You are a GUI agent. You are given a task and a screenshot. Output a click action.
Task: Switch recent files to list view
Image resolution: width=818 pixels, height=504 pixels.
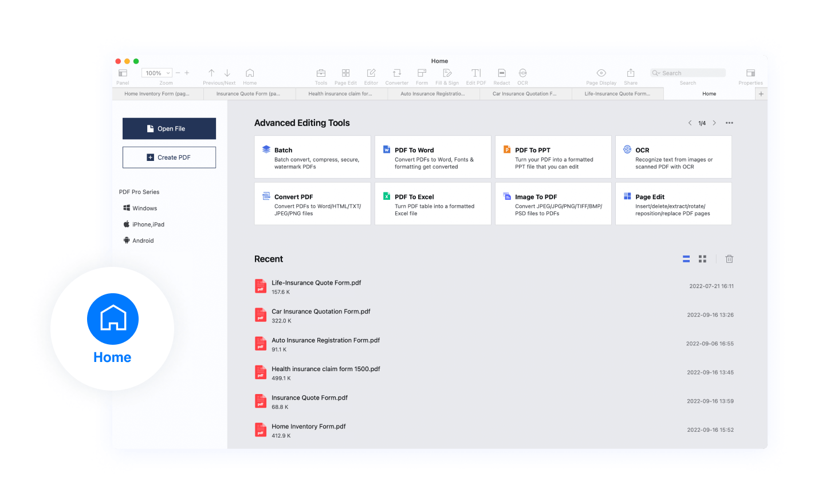[x=686, y=259]
